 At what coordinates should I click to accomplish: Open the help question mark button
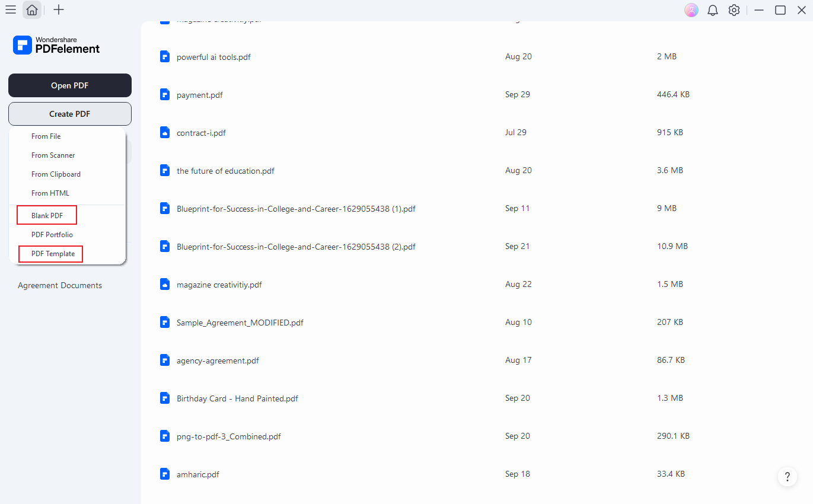click(787, 477)
